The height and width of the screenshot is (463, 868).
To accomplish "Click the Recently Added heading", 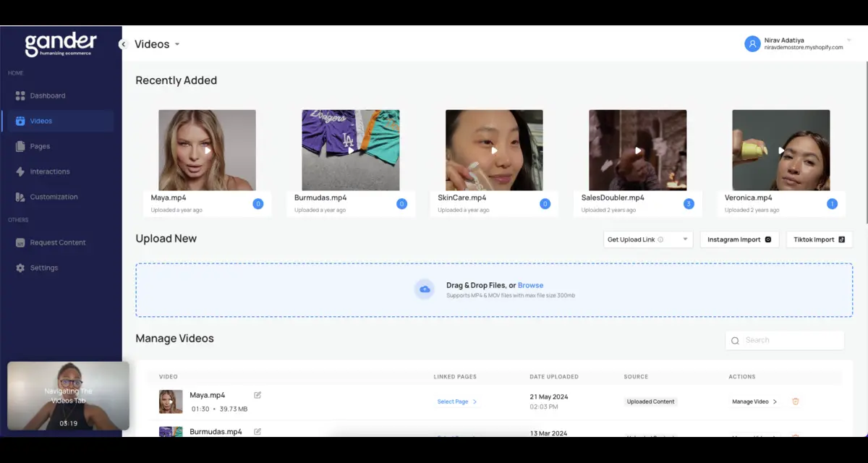I will tap(176, 80).
